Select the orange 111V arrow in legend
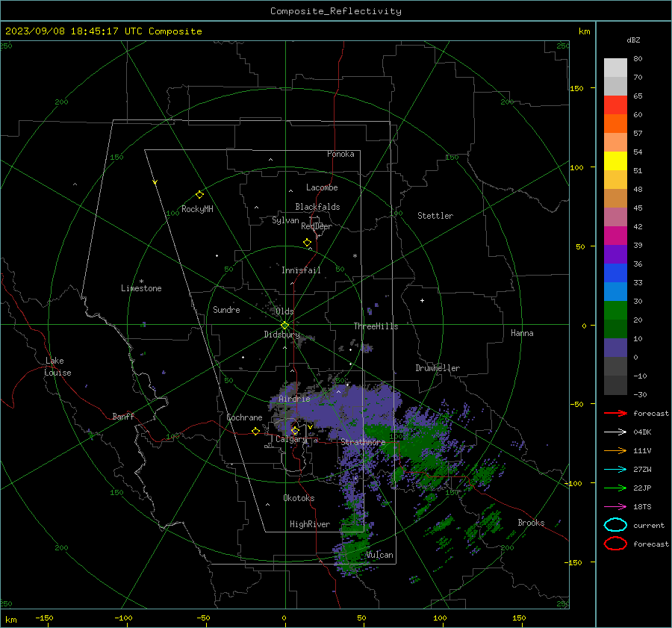The height and width of the screenshot is (628, 672). click(615, 450)
